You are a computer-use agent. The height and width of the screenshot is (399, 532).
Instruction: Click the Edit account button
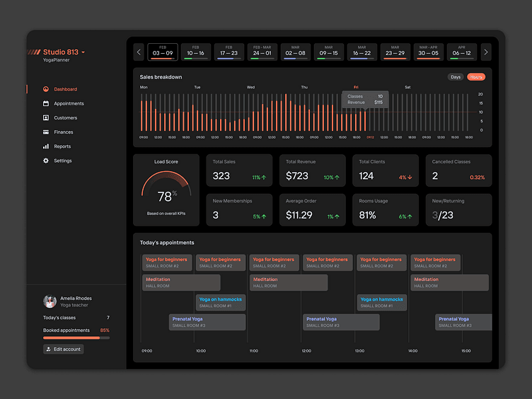pos(64,349)
